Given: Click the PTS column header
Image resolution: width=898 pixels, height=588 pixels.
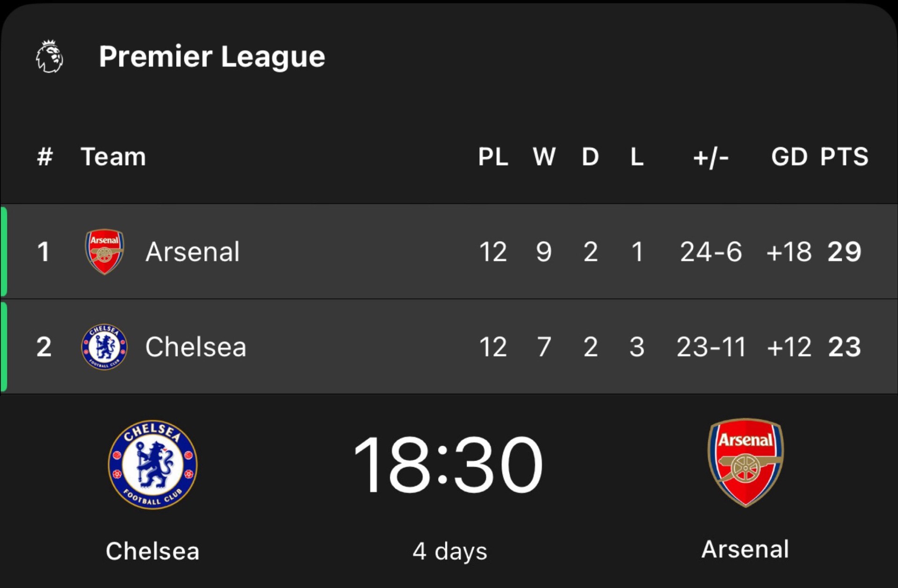Looking at the screenshot, I should point(844,157).
